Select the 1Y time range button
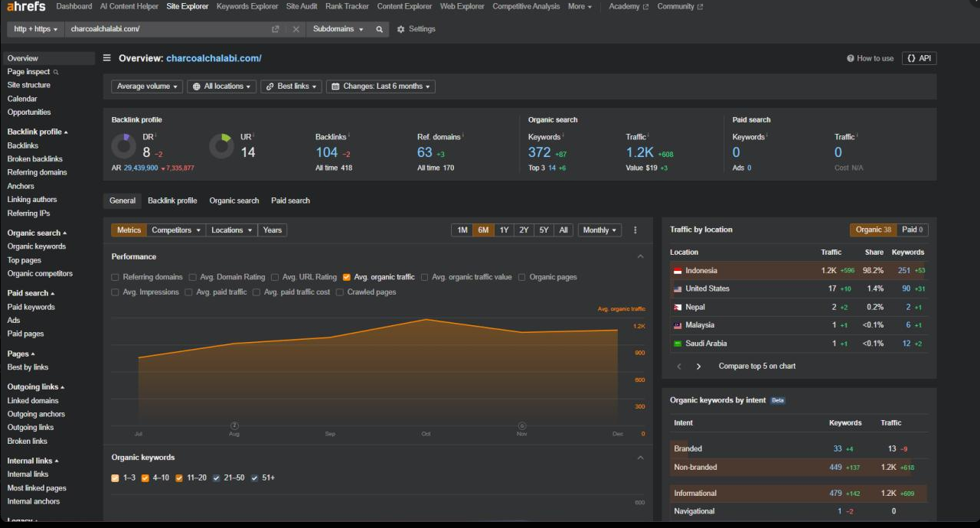980x528 pixels. point(504,230)
